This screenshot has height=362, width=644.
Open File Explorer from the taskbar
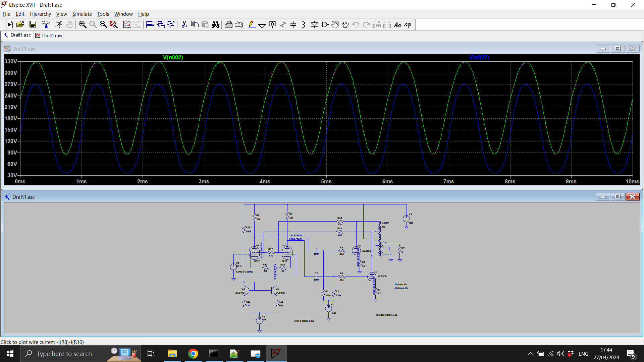[172, 354]
